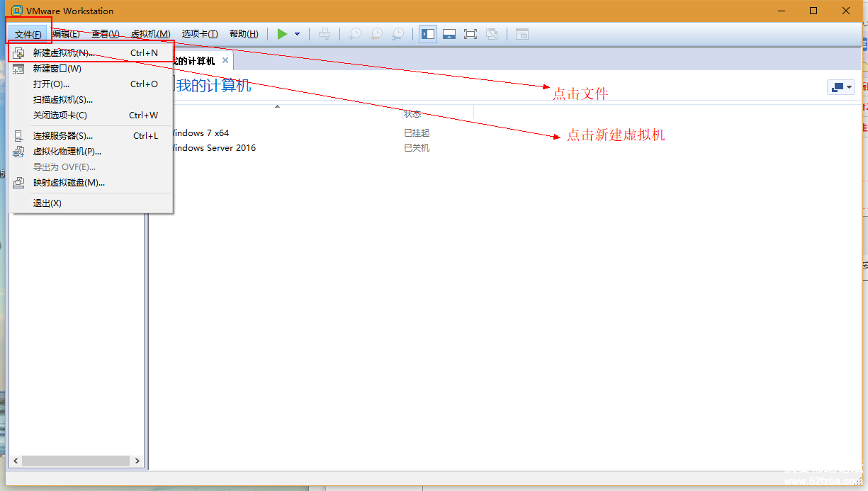Click 打开(O)... menu entry
868x491 pixels.
coord(90,84)
